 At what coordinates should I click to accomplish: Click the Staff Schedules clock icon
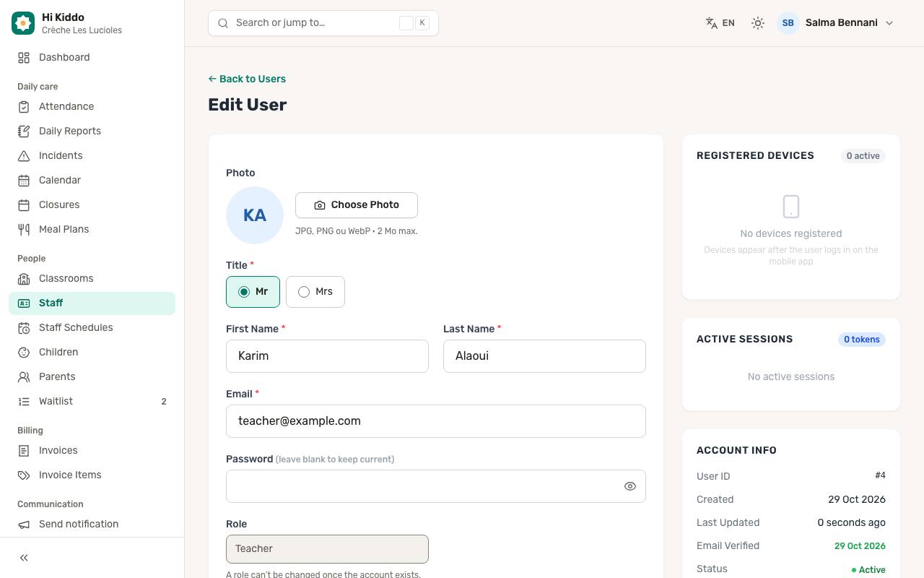point(24,328)
